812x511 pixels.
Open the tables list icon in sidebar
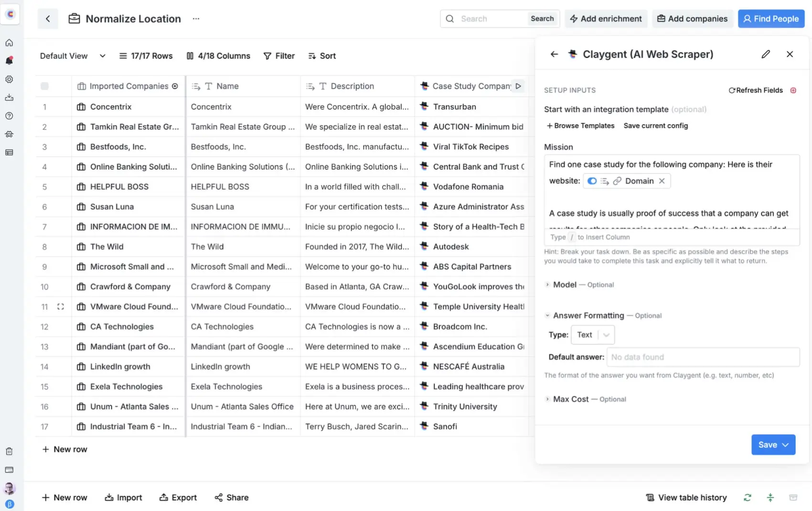tap(9, 152)
